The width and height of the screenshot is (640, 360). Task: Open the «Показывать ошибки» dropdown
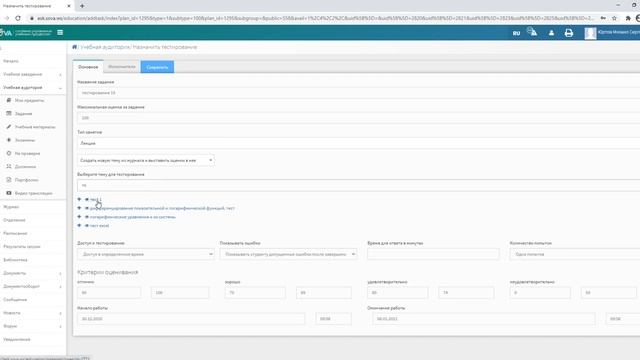(x=288, y=254)
